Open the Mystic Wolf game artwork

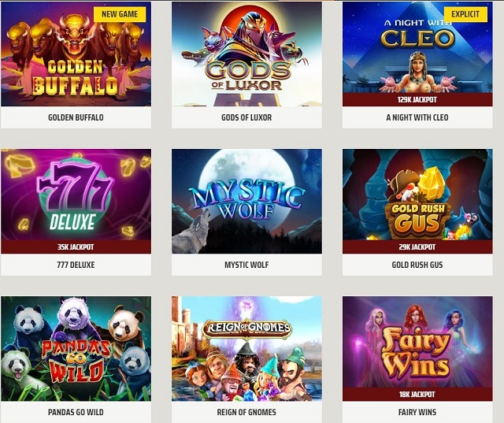tap(246, 201)
